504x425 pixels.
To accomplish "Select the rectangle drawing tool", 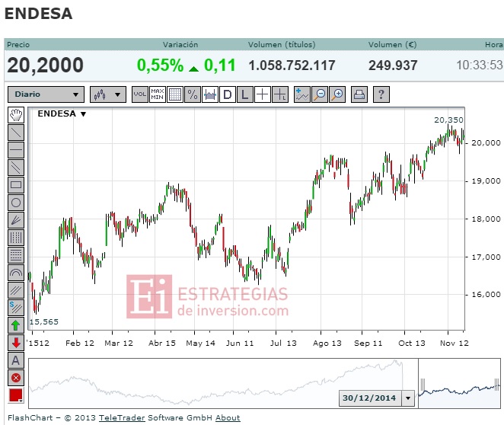I will click(x=16, y=185).
